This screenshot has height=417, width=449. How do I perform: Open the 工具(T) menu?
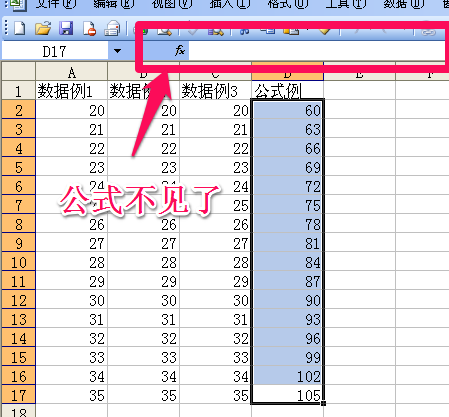coord(345,3)
